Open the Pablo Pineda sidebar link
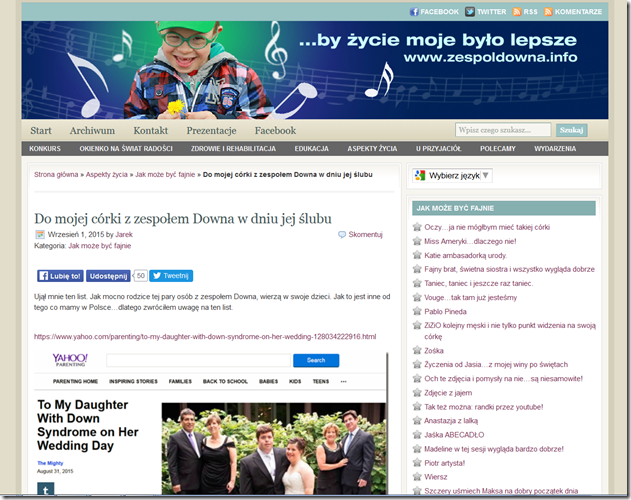 tap(445, 312)
